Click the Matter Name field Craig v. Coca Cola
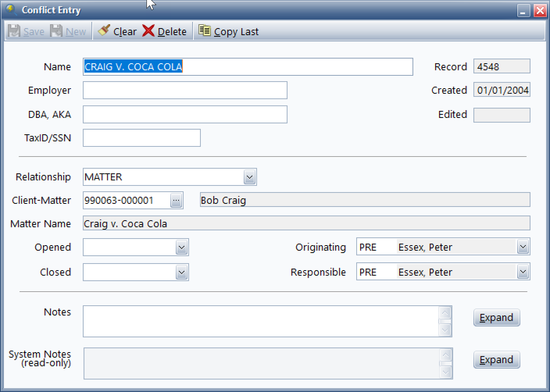The height and width of the screenshot is (392, 550). click(x=306, y=223)
